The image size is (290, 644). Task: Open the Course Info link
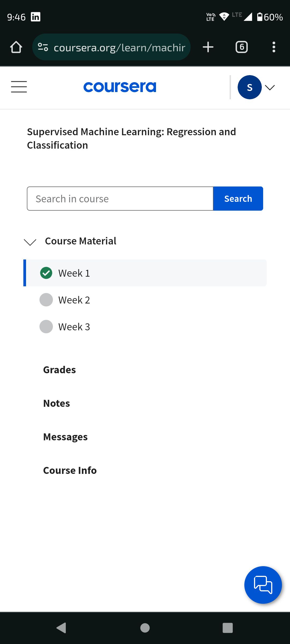click(70, 470)
